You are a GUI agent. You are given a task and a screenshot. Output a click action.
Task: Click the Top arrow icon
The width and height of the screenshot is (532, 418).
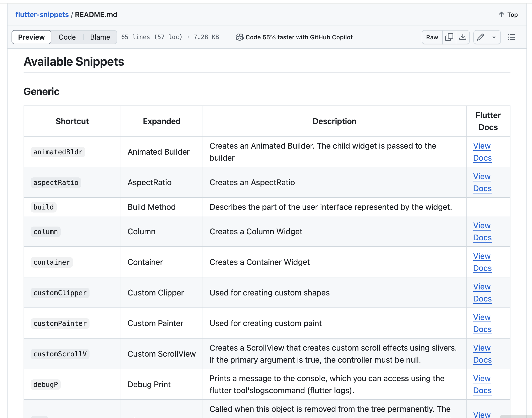pyautogui.click(x=501, y=15)
